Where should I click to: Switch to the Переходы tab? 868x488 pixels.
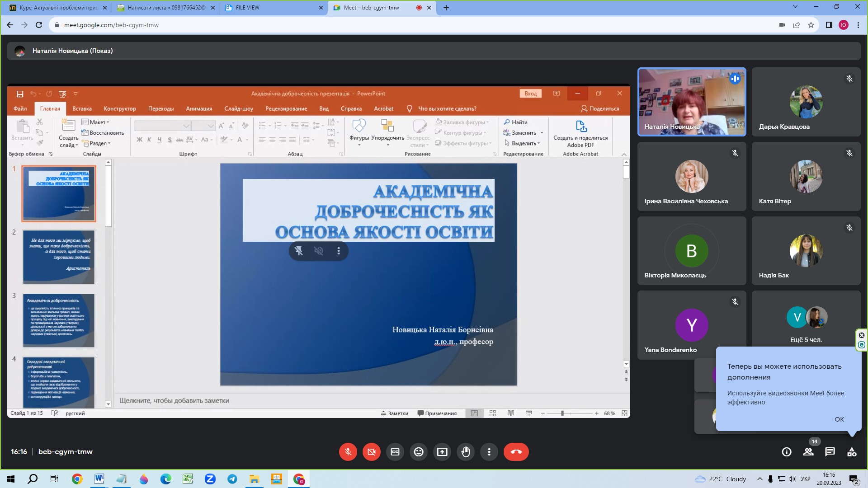[161, 108]
